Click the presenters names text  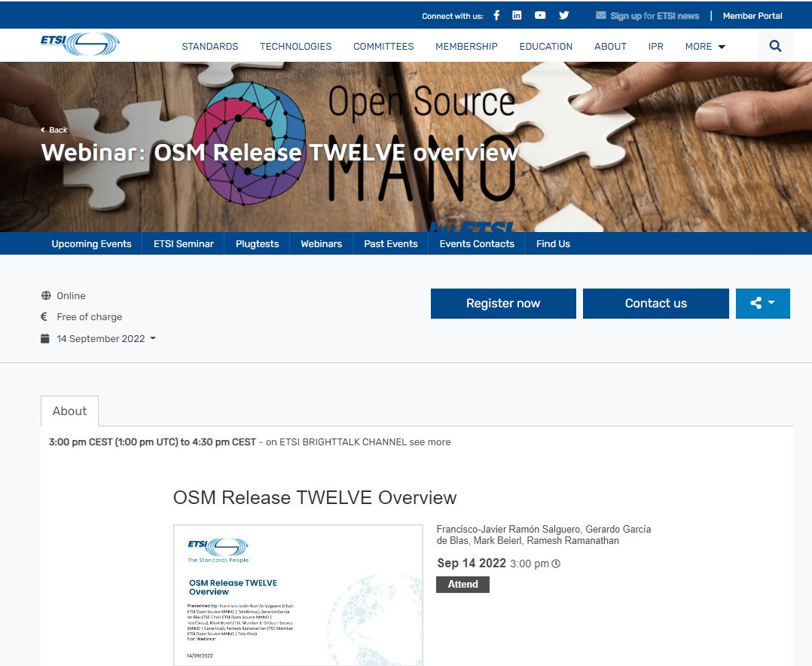[x=544, y=535]
